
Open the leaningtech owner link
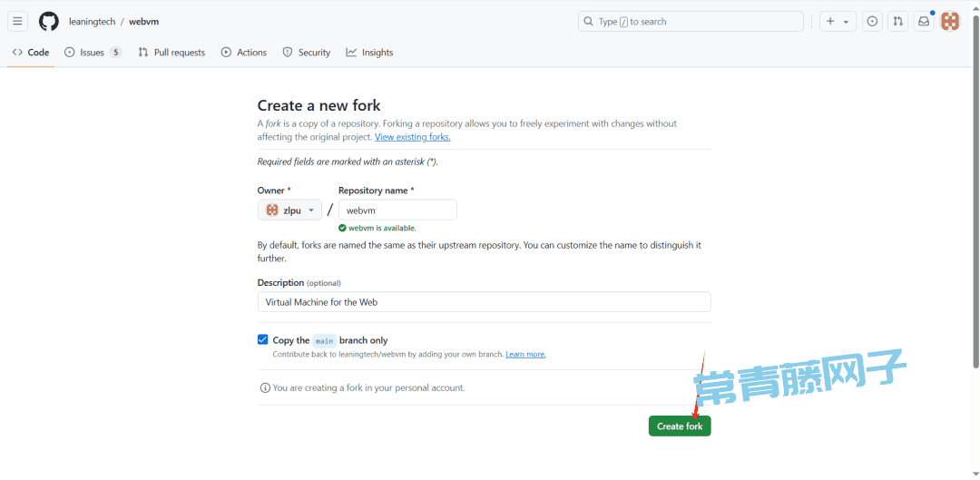(92, 21)
